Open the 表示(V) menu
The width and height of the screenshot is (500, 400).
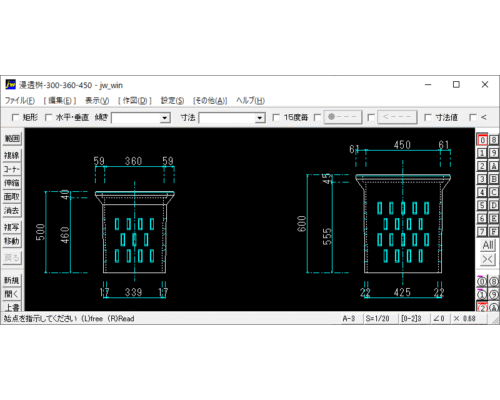tap(97, 100)
